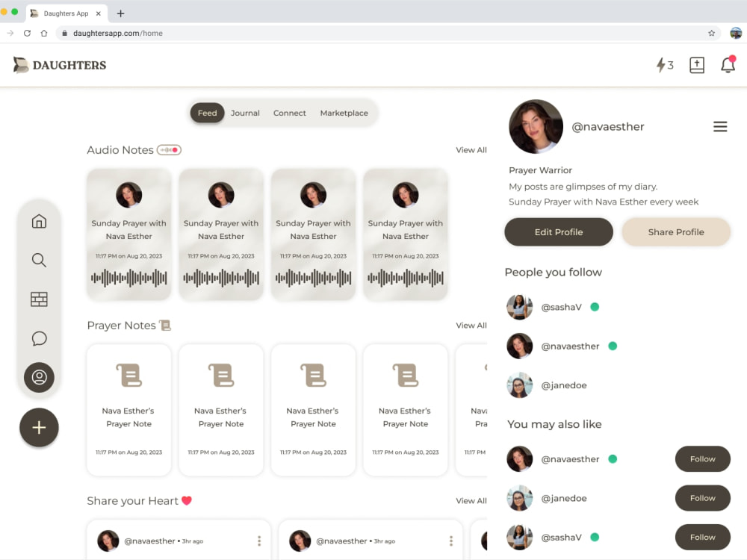Follow @sashaV in You may also like
Viewport: 747px width, 560px height.
[703, 537]
